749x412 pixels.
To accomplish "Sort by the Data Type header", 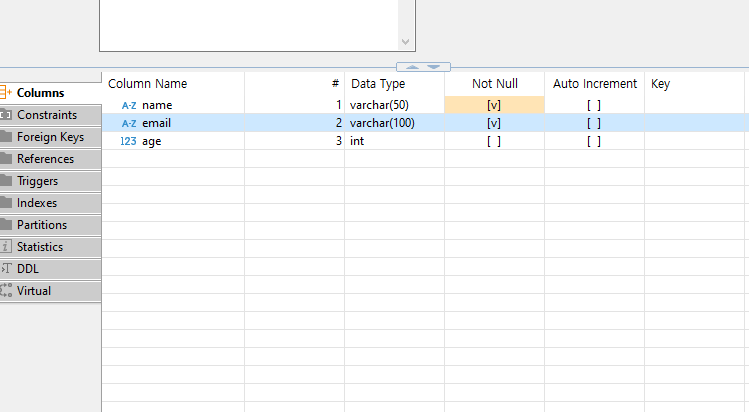I will pos(394,84).
